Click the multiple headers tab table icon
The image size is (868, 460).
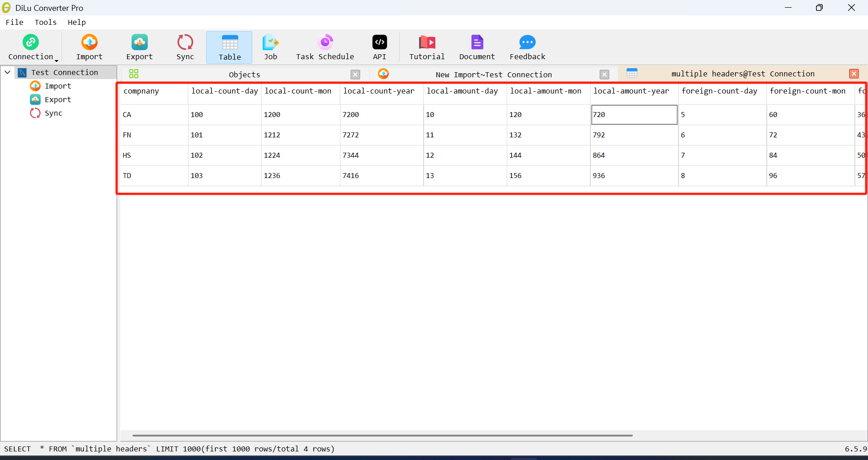[632, 73]
